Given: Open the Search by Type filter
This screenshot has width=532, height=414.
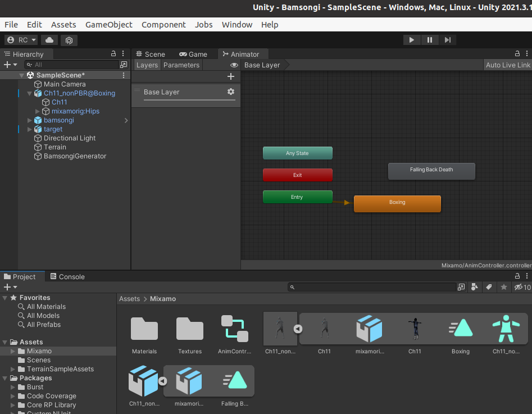Looking at the screenshot, I should point(475,287).
